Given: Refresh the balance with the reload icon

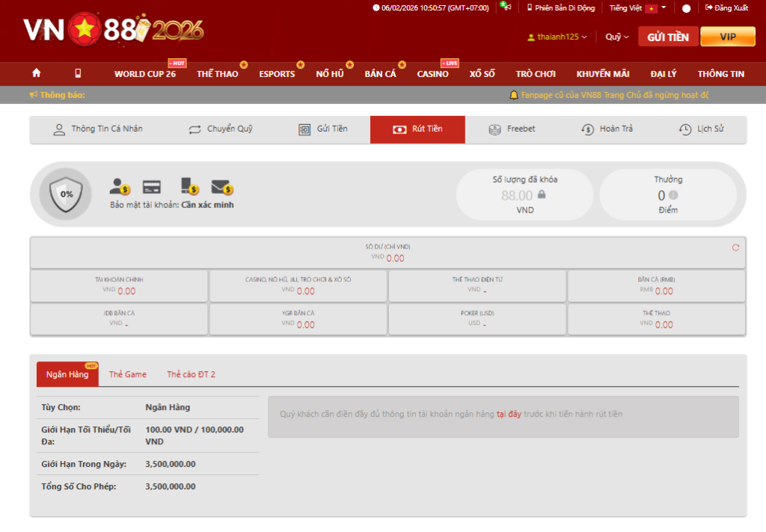Looking at the screenshot, I should tap(736, 248).
